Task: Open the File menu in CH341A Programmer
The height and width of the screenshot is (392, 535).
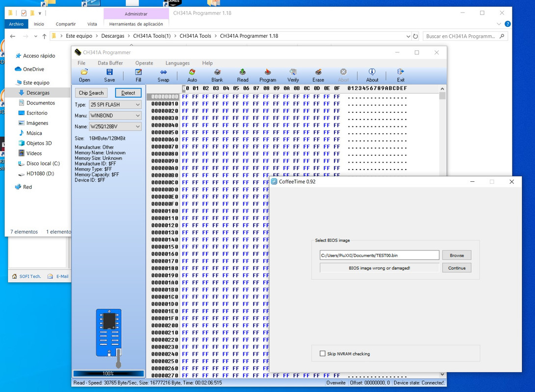Action: [x=81, y=63]
